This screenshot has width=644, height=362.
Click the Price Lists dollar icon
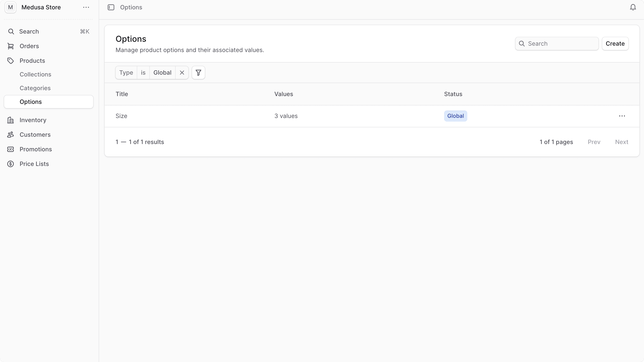pyautogui.click(x=11, y=164)
